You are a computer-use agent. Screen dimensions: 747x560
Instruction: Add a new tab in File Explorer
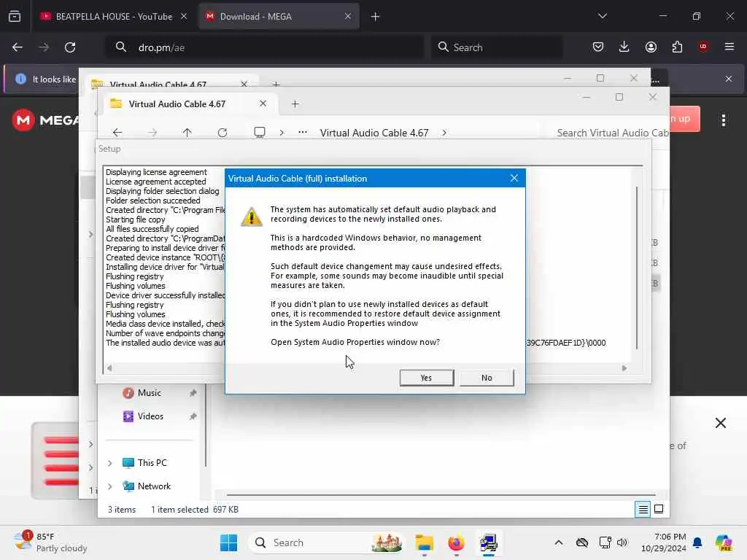pos(295,104)
